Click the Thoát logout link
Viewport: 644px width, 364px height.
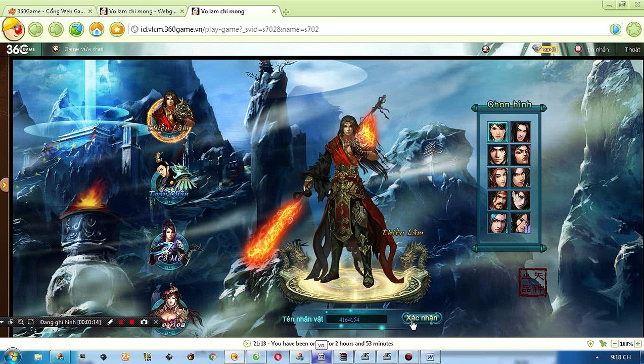tap(632, 49)
